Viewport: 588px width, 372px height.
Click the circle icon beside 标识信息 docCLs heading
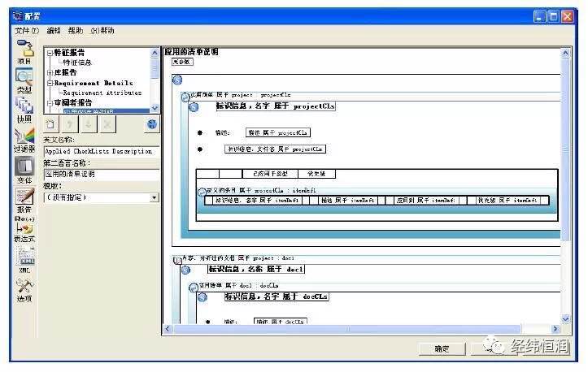point(203,297)
